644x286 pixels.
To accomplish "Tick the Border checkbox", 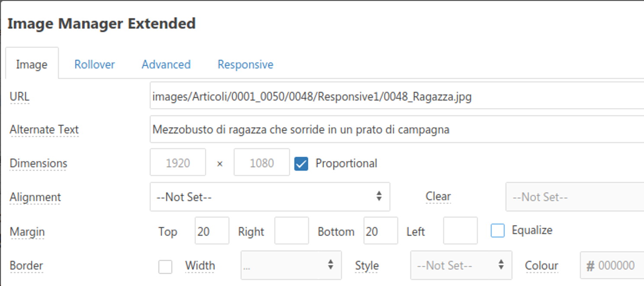I will pos(165,266).
